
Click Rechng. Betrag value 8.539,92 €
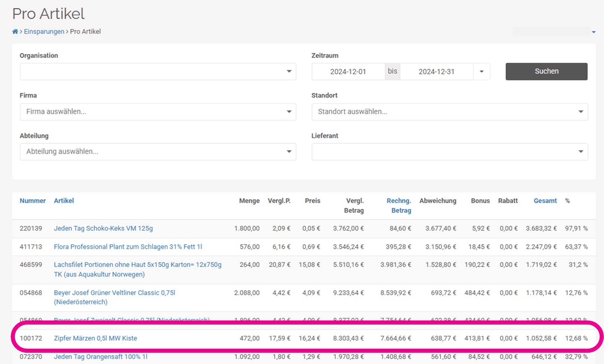pyautogui.click(x=396, y=293)
